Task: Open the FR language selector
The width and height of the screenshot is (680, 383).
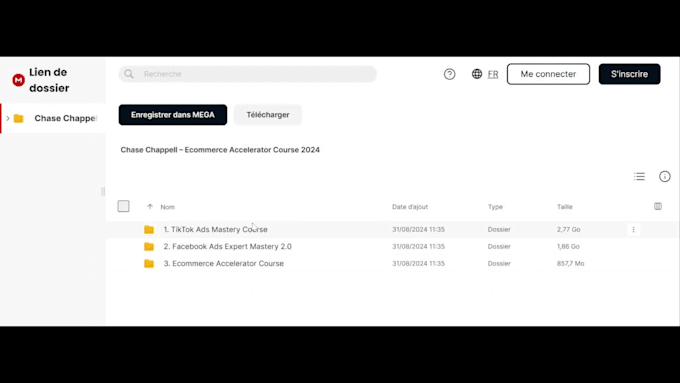Action: point(493,74)
